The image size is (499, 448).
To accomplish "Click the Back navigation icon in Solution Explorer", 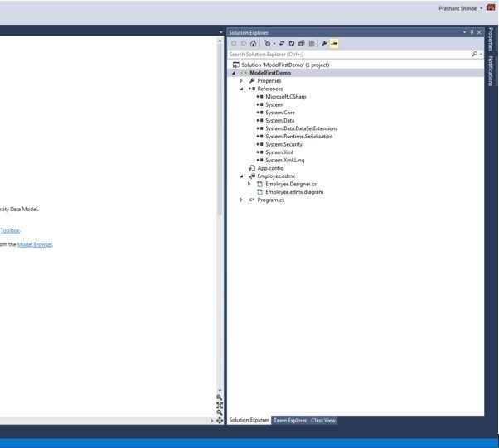I will point(234,44).
